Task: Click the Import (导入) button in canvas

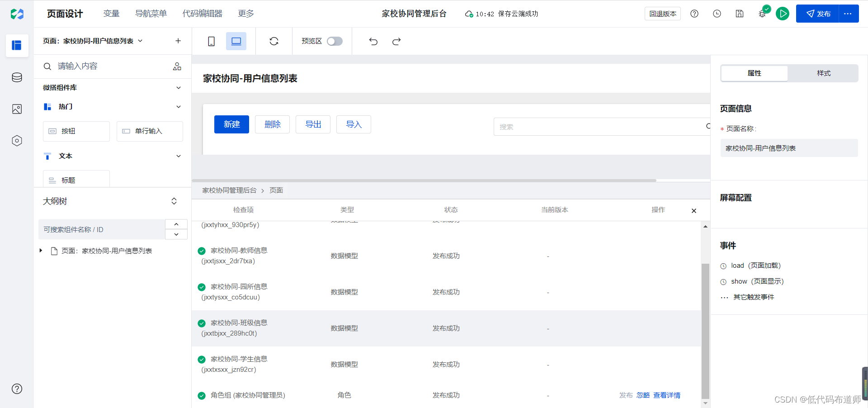Action: [x=354, y=124]
